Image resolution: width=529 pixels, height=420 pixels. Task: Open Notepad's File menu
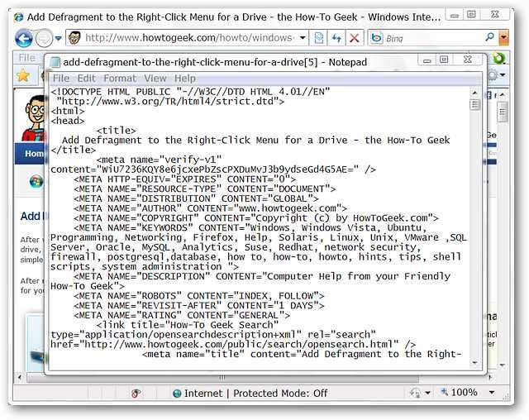[61, 78]
